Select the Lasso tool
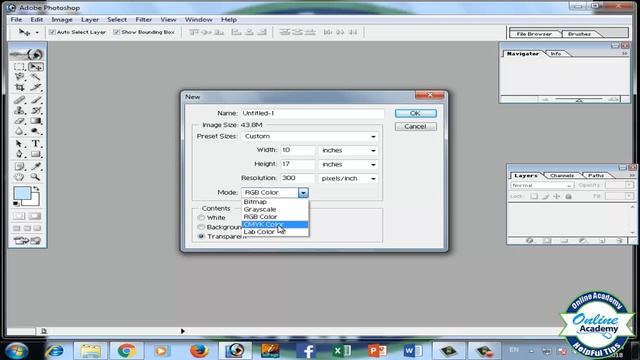The width and height of the screenshot is (640, 360). tap(19, 77)
